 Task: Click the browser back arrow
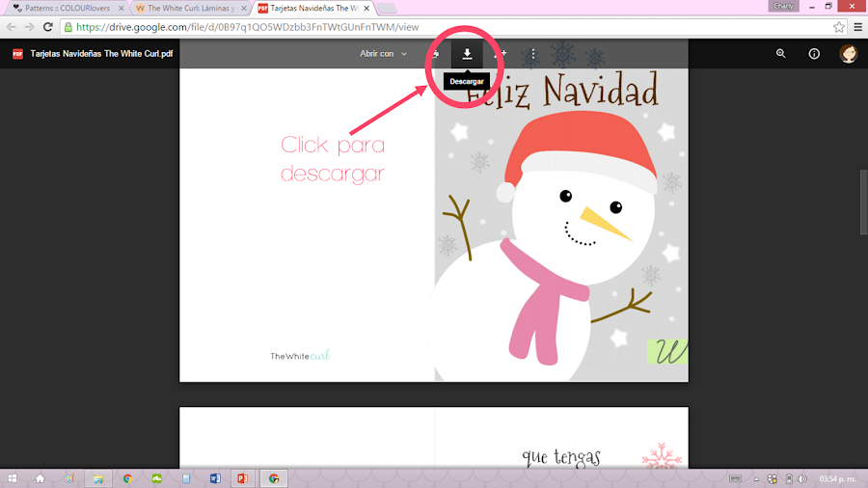click(x=11, y=27)
